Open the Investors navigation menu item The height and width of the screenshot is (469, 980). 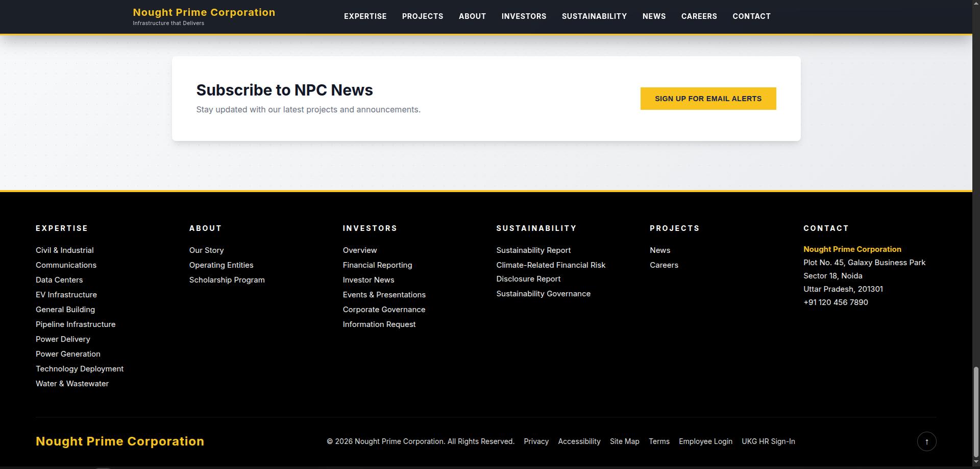[x=524, y=16]
